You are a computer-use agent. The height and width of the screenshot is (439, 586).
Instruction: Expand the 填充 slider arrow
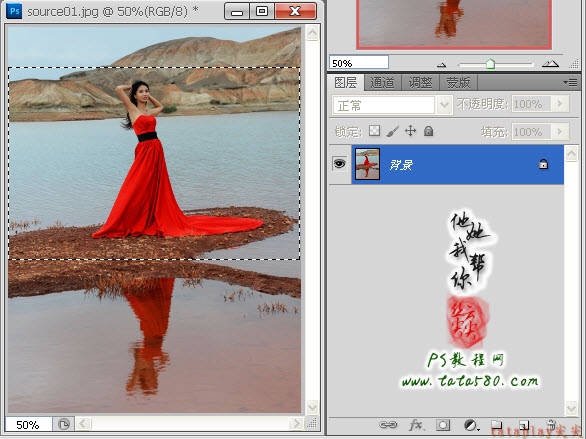[560, 132]
